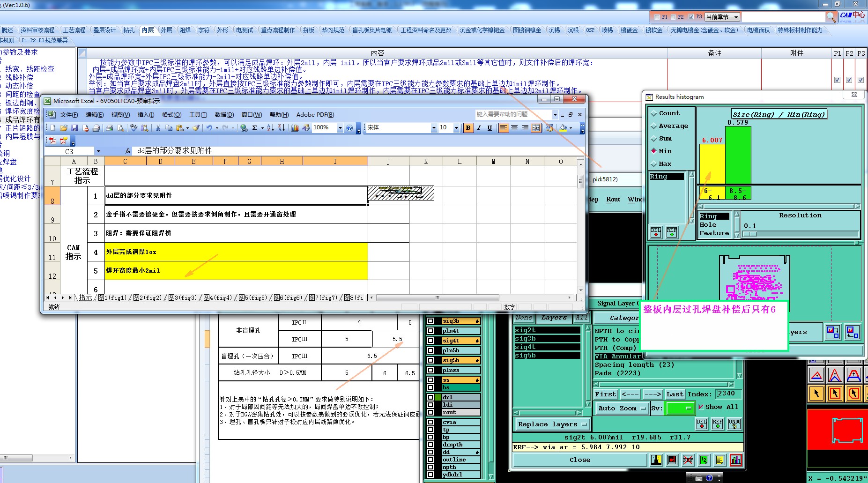
Task: Switch to the 外层 tab
Action: tap(166, 30)
